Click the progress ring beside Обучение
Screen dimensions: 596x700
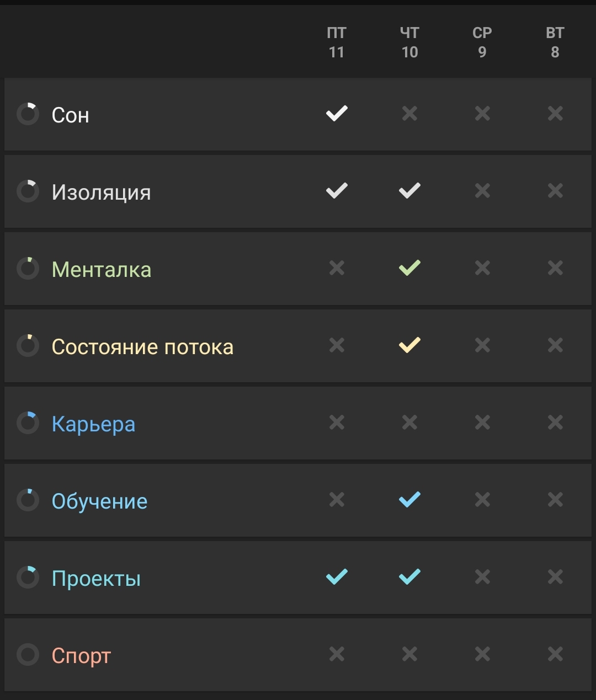(x=28, y=500)
